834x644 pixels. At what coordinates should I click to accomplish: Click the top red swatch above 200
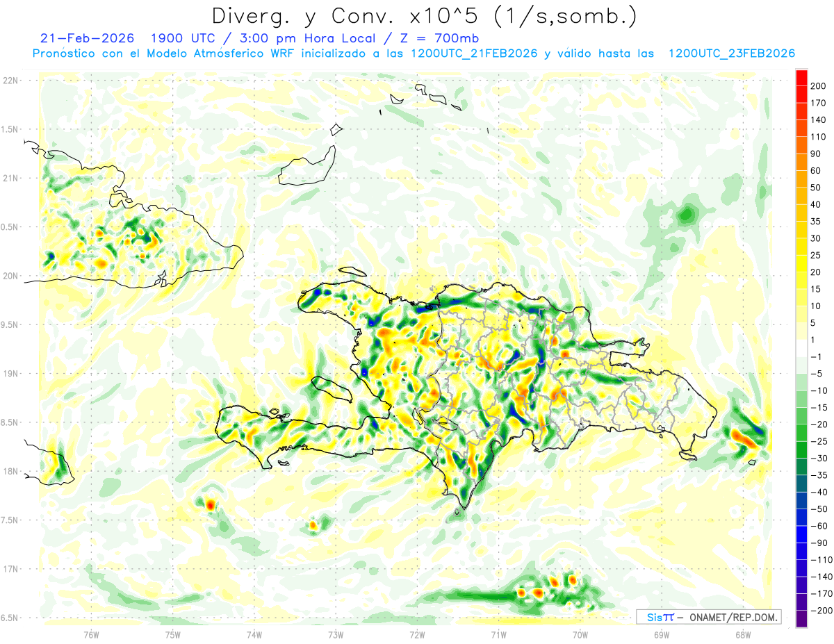[x=801, y=78]
